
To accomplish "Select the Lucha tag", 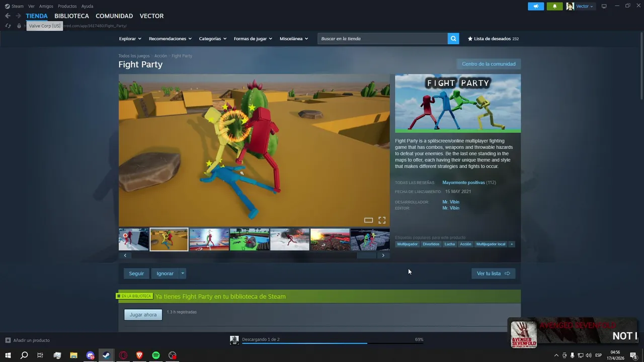I will coord(450,244).
